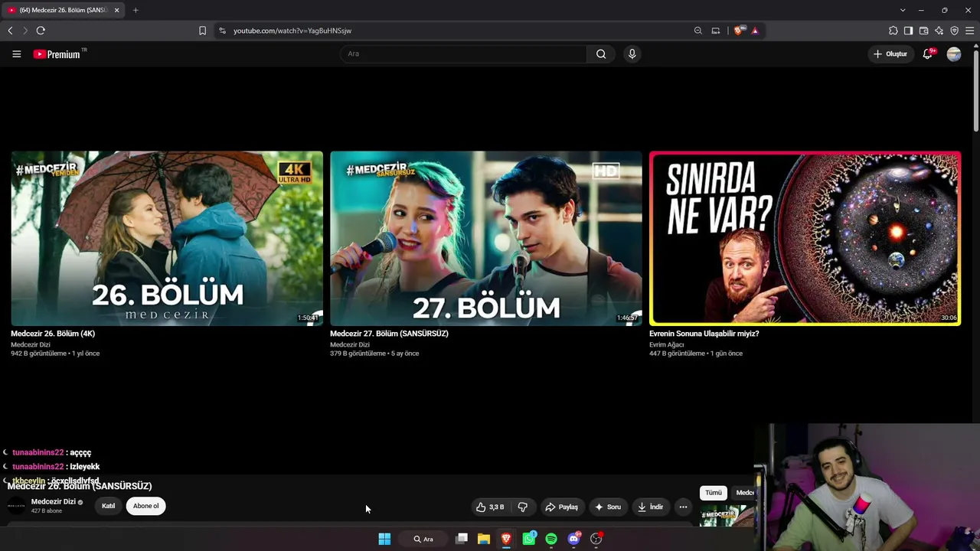Join the channel with Katıl

point(109,506)
